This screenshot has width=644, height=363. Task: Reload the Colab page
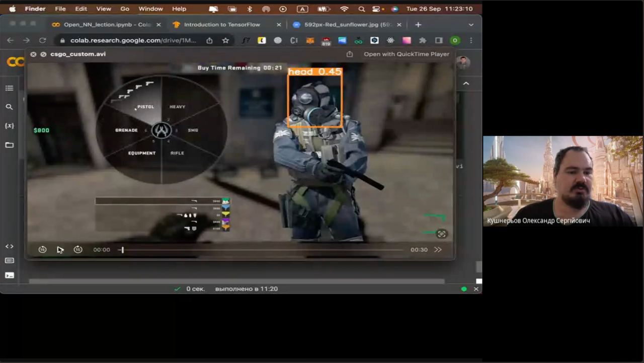(x=43, y=40)
